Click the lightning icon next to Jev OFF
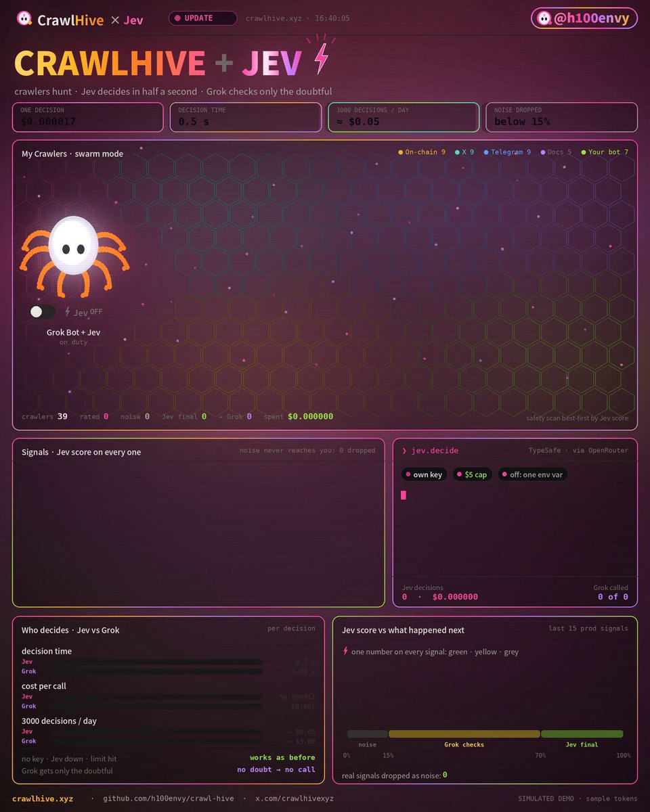This screenshot has height=812, width=650. (x=68, y=312)
